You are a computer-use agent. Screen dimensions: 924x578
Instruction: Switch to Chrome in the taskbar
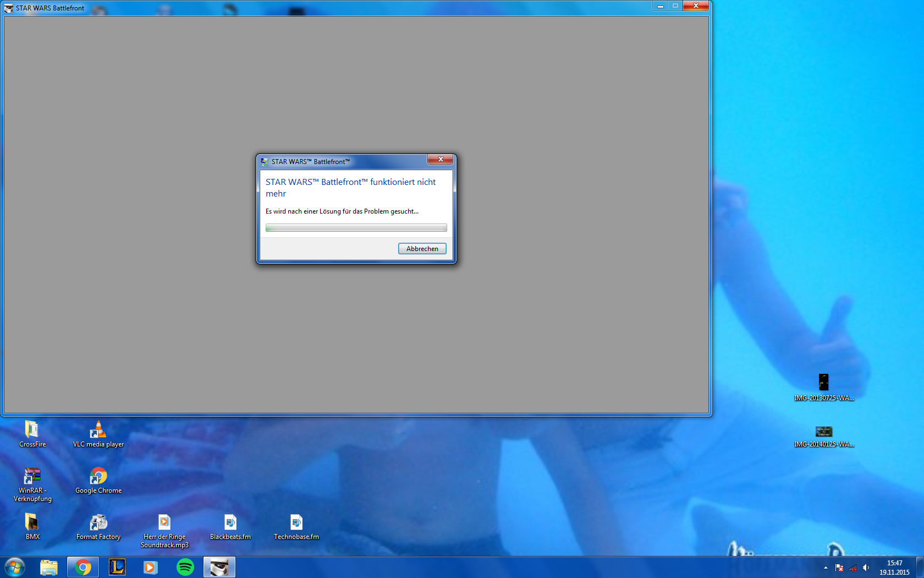tap(83, 567)
